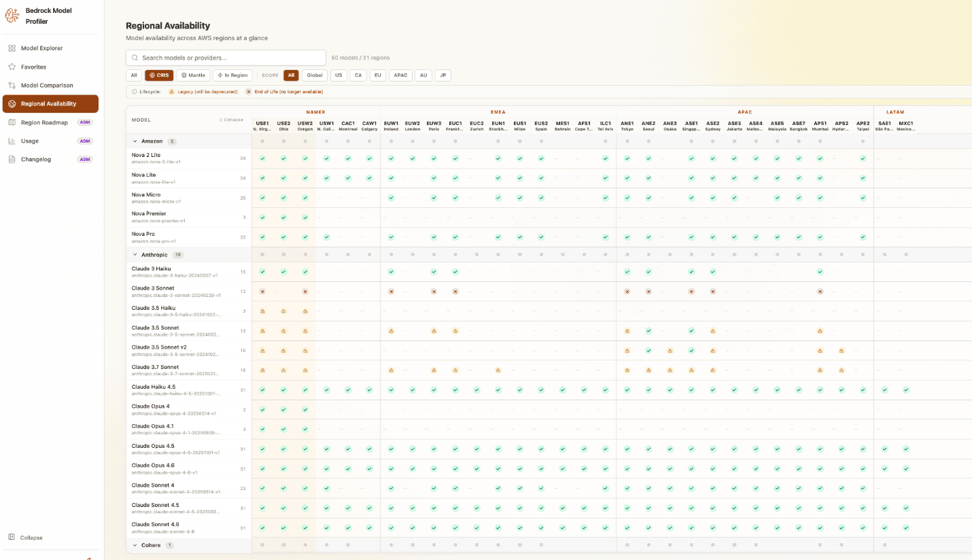The height and width of the screenshot is (560, 972).
Task: Select the All availability type filter
Action: 134,75
